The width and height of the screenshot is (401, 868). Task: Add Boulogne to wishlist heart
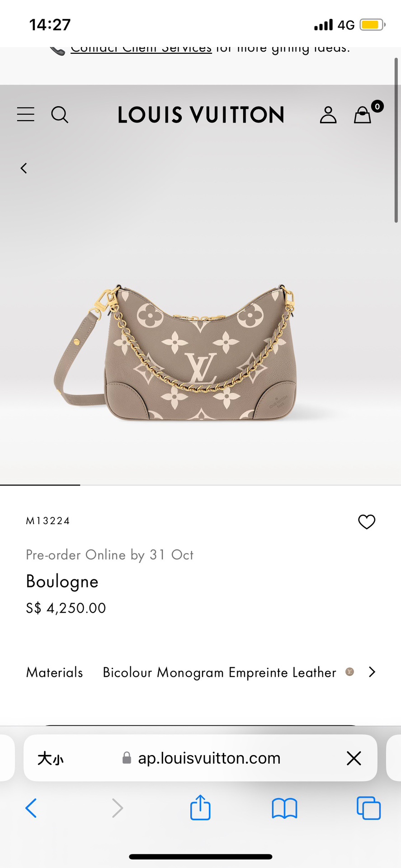click(367, 521)
